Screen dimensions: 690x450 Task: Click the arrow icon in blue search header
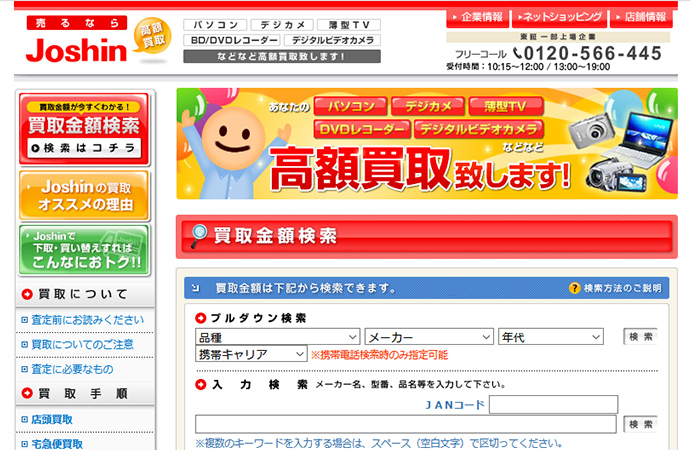click(x=196, y=288)
